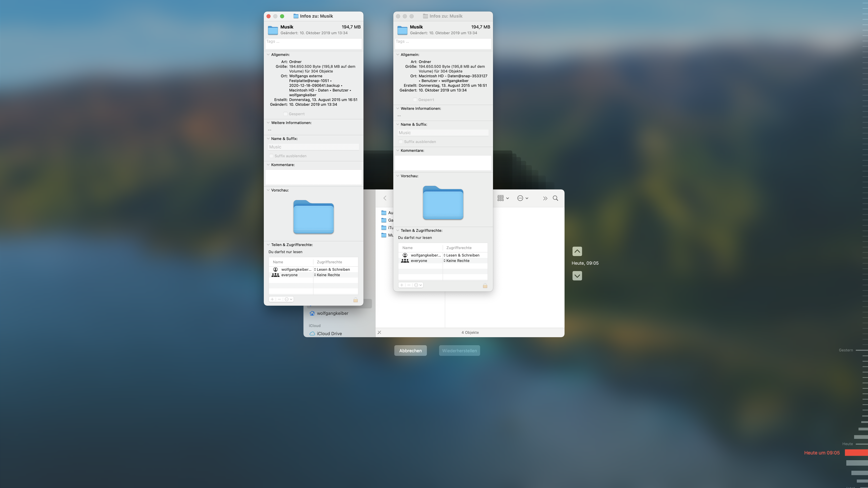Click the Tags field in left info window
The width and height of the screenshot is (868, 488).
coord(313,43)
